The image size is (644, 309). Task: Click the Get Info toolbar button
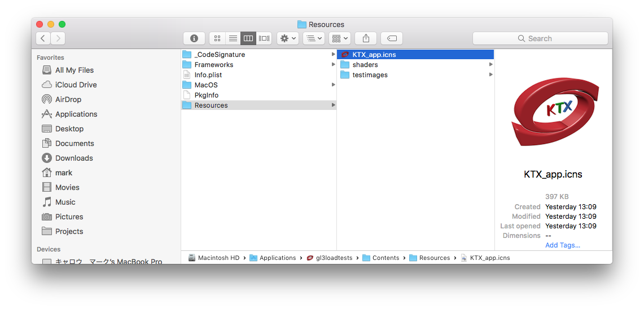click(194, 38)
